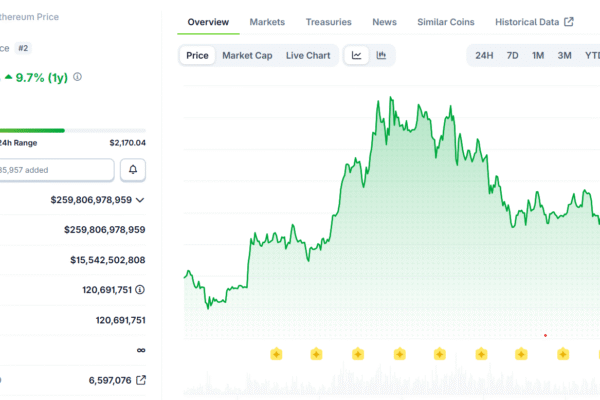The image size is (600, 400).
Task: Toggle chart to Market Cap
Action: pos(247,55)
